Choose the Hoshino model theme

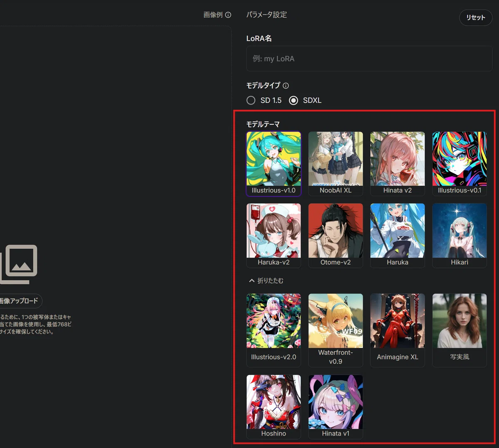[274, 407]
